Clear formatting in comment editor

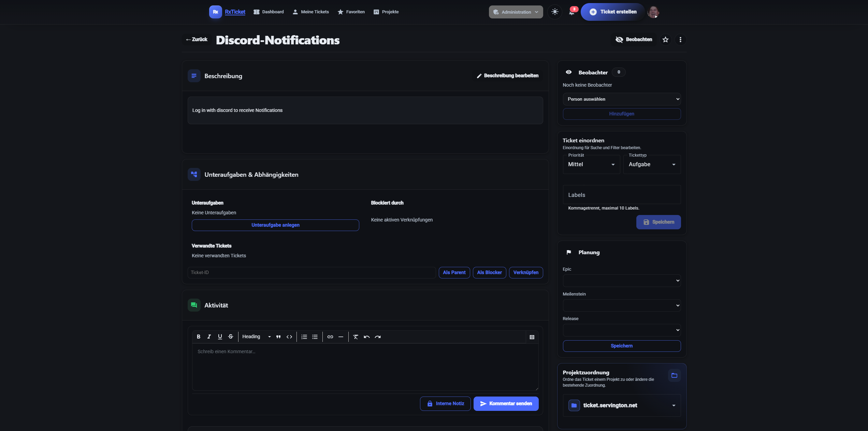(x=356, y=337)
